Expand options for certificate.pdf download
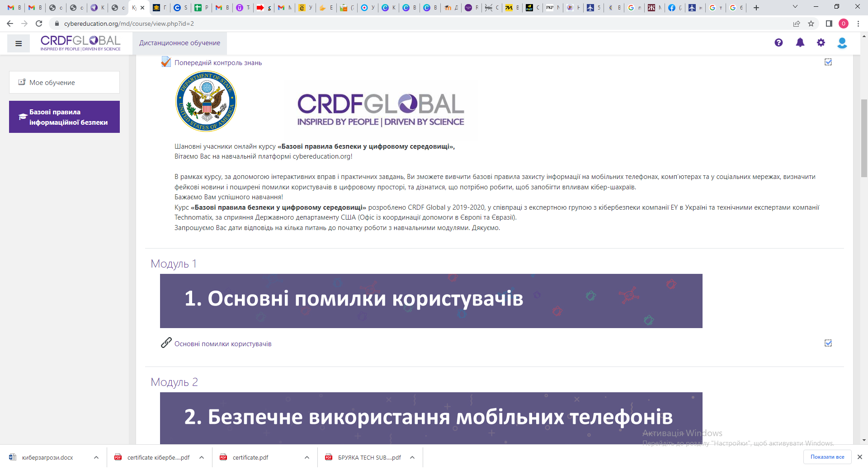 [x=307, y=457]
